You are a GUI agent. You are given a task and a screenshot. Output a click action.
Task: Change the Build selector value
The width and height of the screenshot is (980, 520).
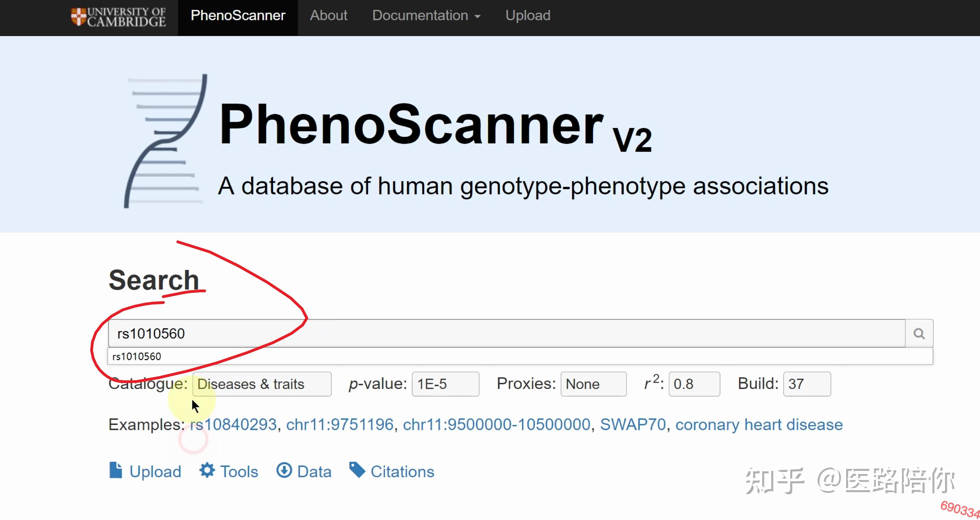pos(807,384)
